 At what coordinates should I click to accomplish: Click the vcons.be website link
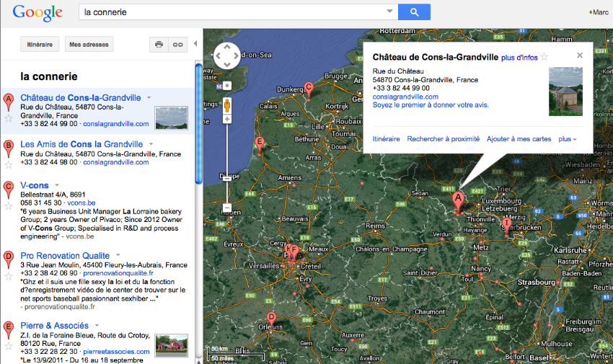click(x=81, y=203)
